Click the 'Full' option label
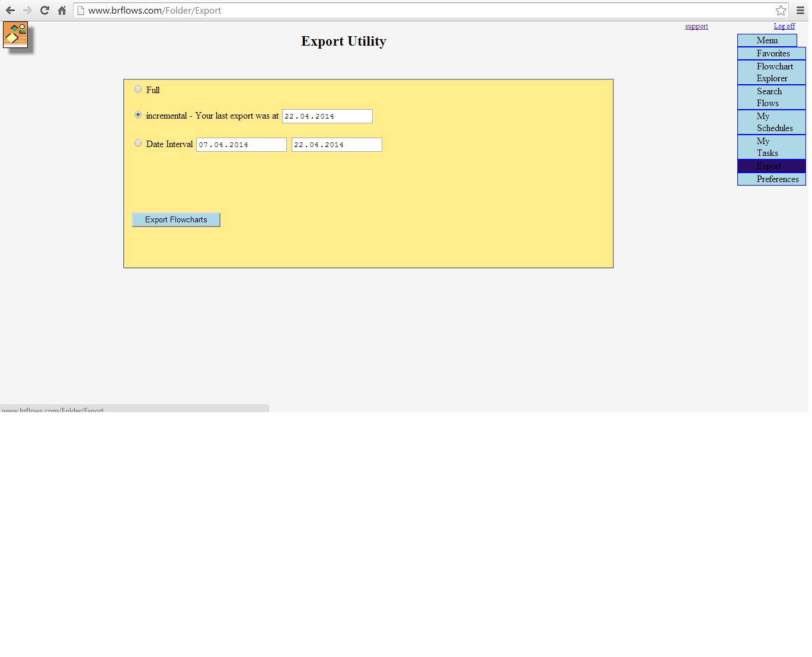The height and width of the screenshot is (657, 812). [x=153, y=90]
